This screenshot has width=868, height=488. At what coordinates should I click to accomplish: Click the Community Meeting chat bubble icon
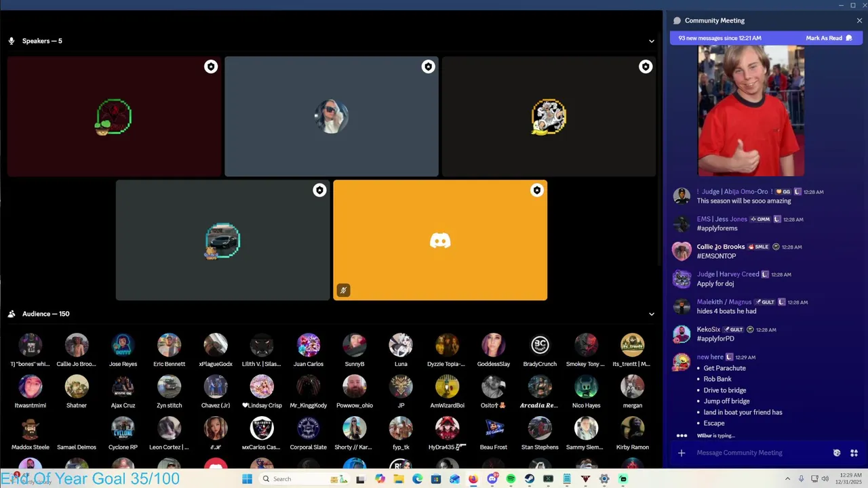tap(677, 20)
